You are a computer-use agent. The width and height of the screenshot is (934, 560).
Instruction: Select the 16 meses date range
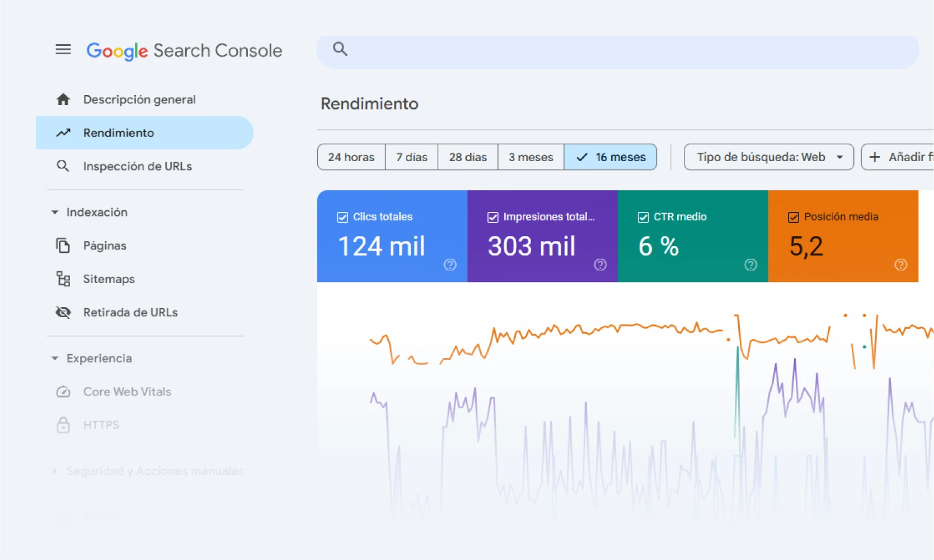tap(611, 157)
